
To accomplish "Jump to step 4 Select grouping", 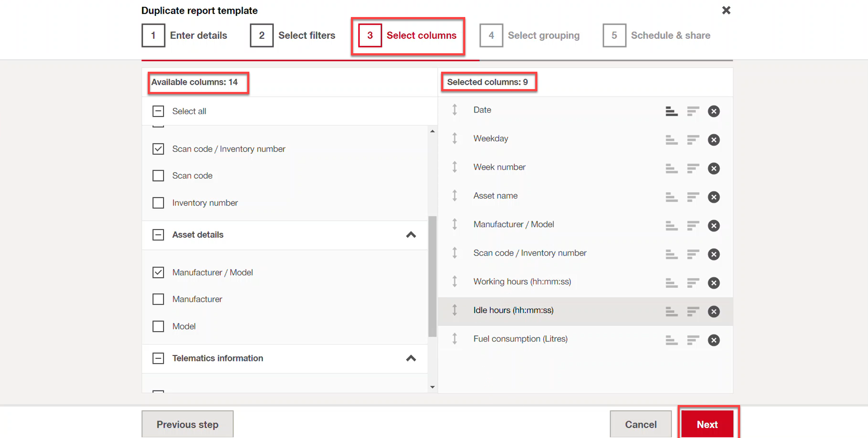I will (530, 35).
